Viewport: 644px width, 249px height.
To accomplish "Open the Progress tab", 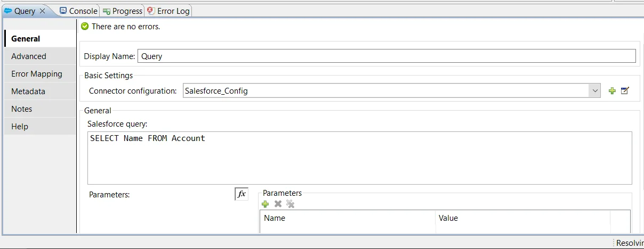I will coord(122,11).
